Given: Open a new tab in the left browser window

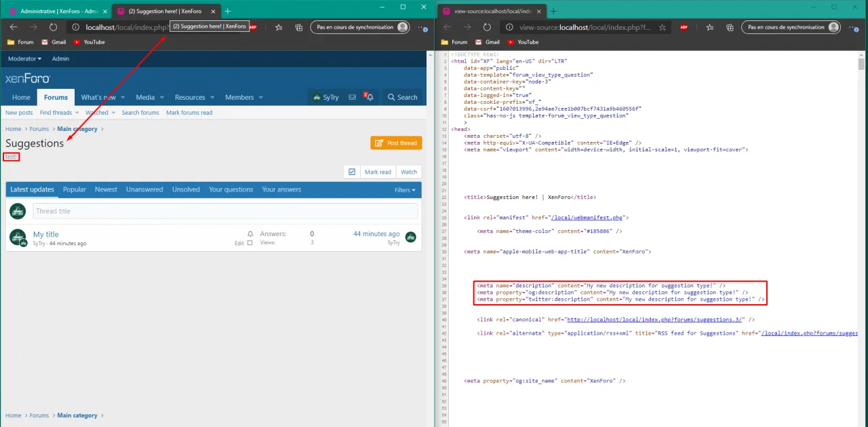Looking at the screenshot, I should tap(228, 11).
